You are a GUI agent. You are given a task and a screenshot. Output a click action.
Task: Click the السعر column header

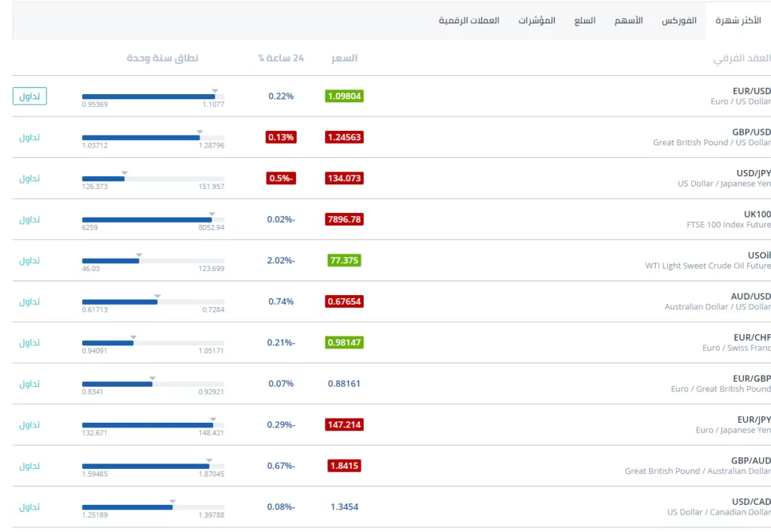click(344, 58)
